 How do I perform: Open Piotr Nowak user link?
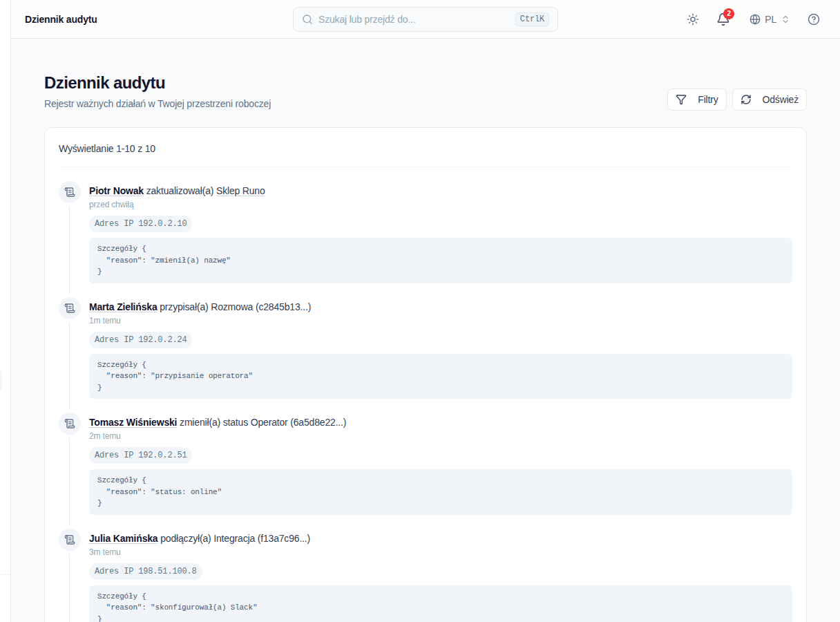click(116, 191)
